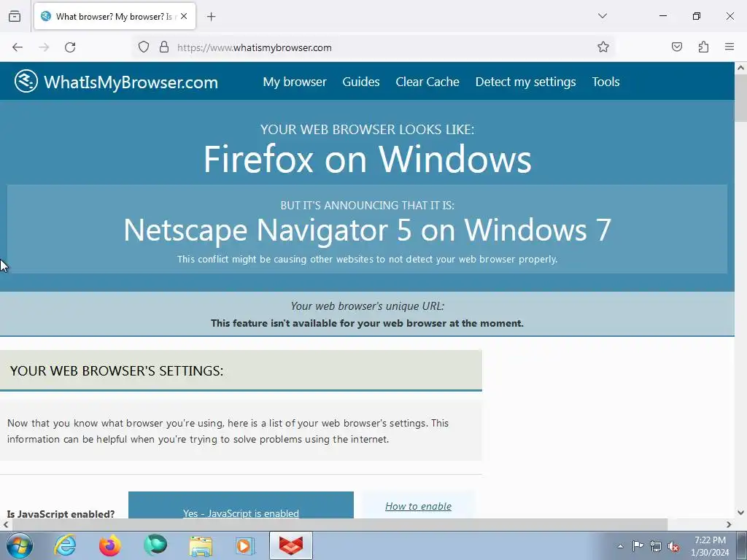The width and height of the screenshot is (747, 560).
Task: Open the teal globe browser taskbar icon
Action: point(155,545)
